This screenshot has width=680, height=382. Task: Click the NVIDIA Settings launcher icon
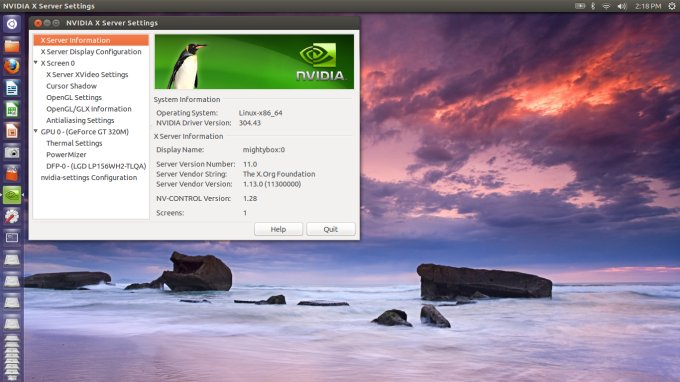point(12,195)
